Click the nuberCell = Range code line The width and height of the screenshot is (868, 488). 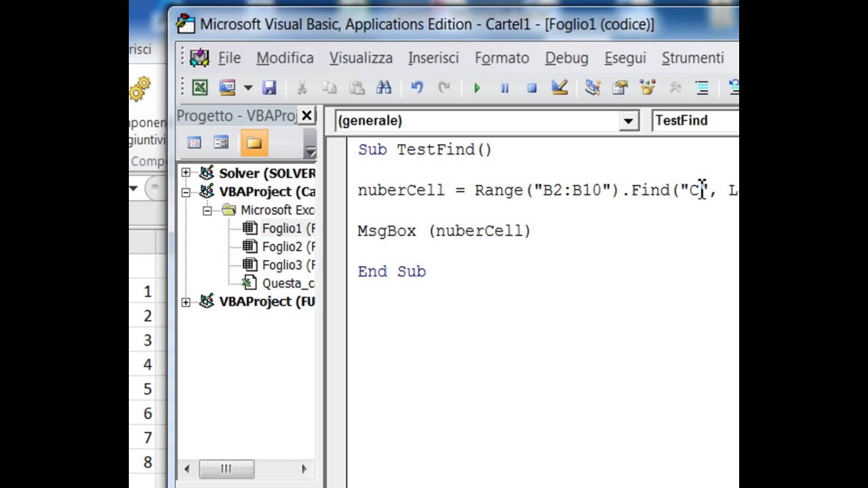[x=548, y=190]
